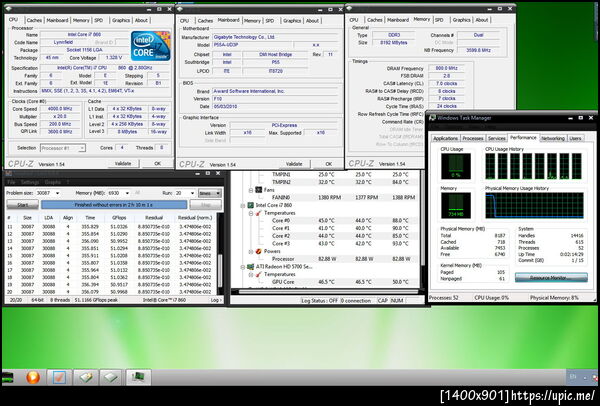Click the DRAM Frequency value 800.0 MHz

(x=447, y=68)
